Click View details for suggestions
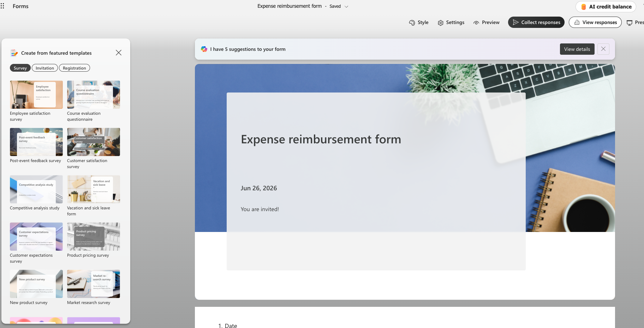The width and height of the screenshot is (644, 328). coord(577,49)
